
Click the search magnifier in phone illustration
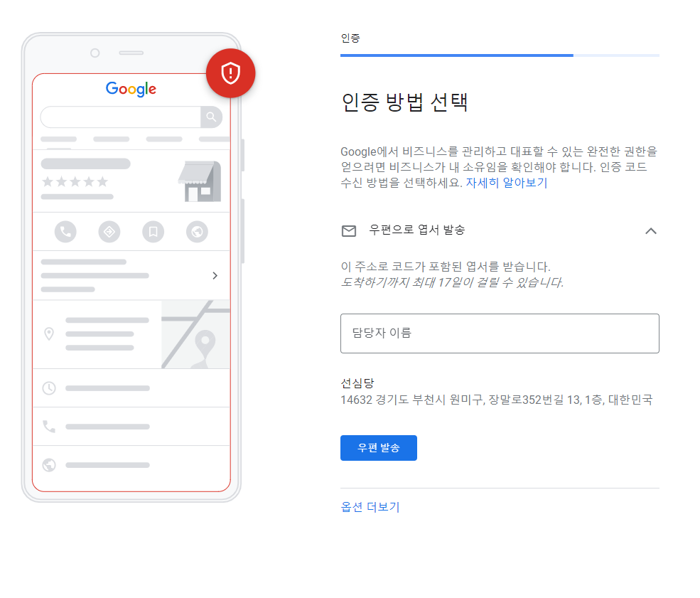211,117
